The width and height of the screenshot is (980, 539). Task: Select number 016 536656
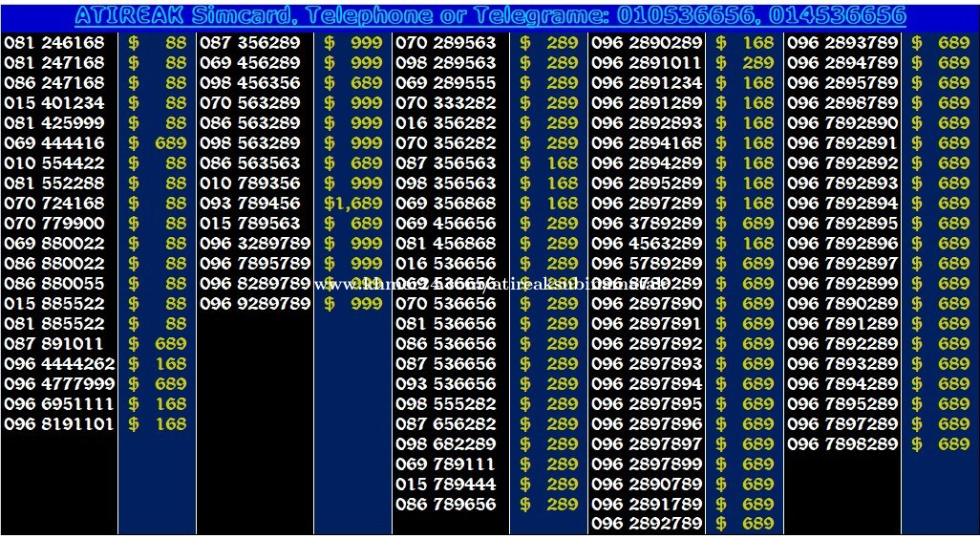click(x=446, y=263)
